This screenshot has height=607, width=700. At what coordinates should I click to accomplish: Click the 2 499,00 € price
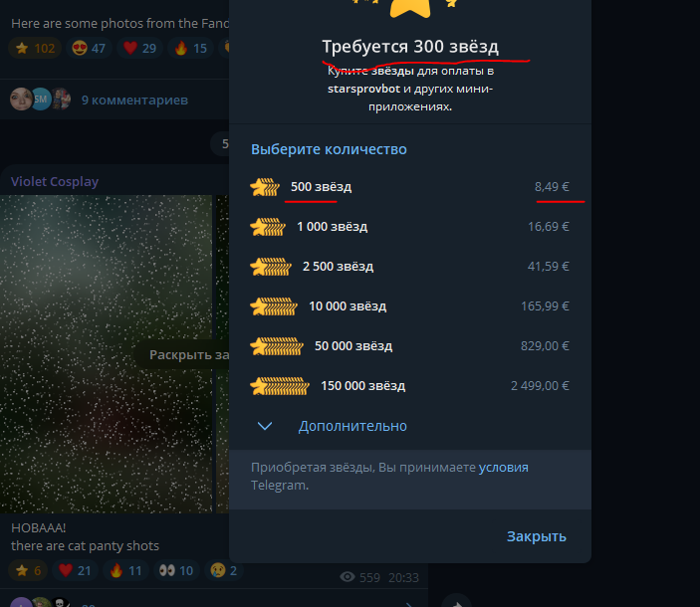point(540,386)
